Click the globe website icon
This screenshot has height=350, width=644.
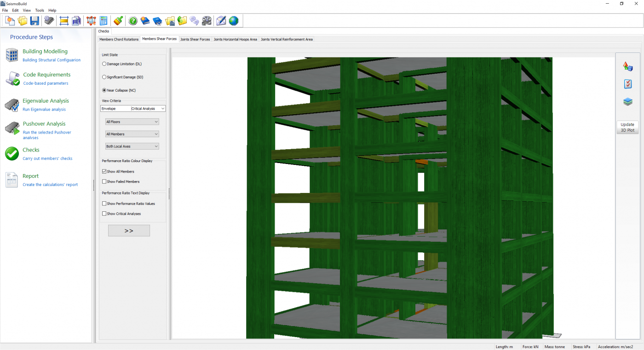coord(234,21)
